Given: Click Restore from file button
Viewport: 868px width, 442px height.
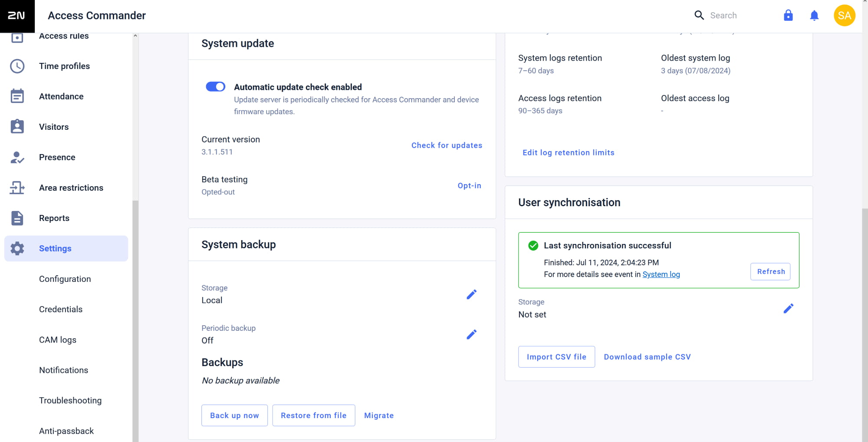Looking at the screenshot, I should tap(313, 416).
